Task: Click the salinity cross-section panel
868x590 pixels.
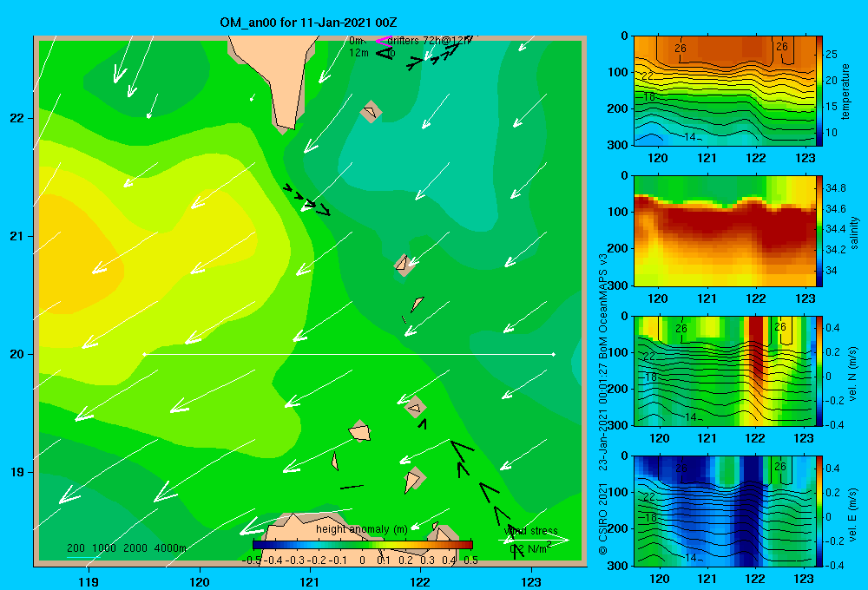Action: (724, 231)
